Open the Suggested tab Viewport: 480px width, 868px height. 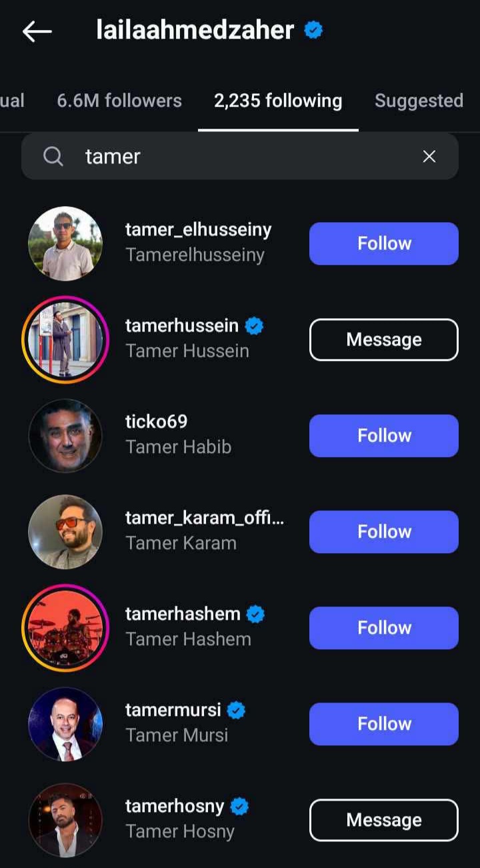coord(419,101)
